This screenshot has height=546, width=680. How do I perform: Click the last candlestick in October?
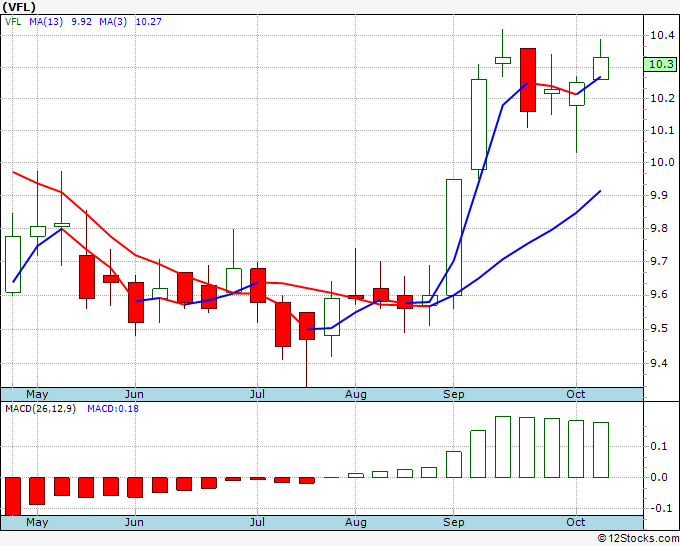point(601,69)
